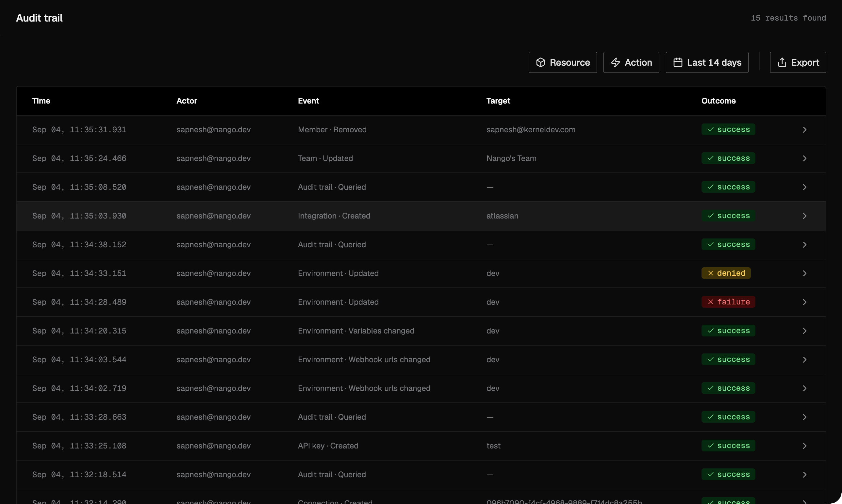Click timestamp 'Sep 04, 11:34:33.151'
842x504 pixels.
(x=79, y=273)
